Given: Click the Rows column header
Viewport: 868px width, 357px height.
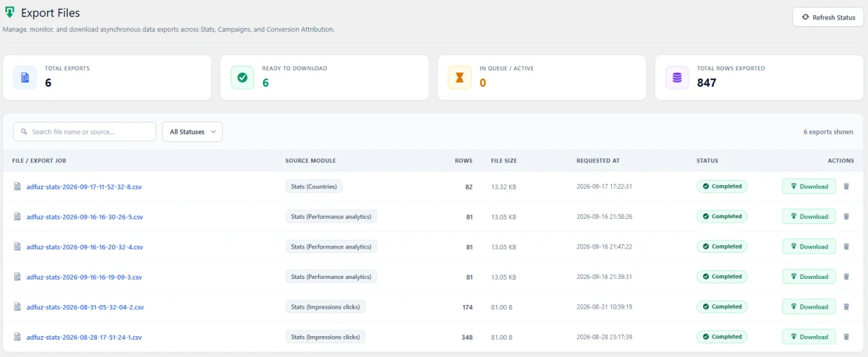Looking at the screenshot, I should click(464, 160).
